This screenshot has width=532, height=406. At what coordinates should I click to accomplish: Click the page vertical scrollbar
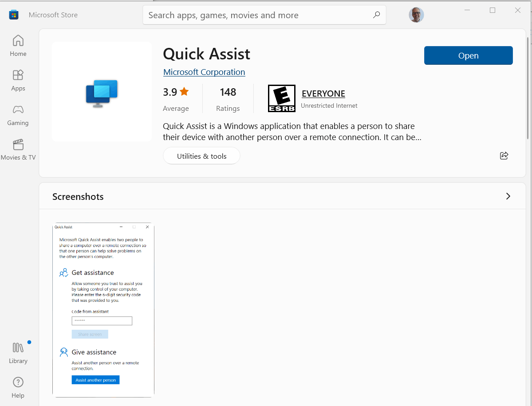click(528, 88)
